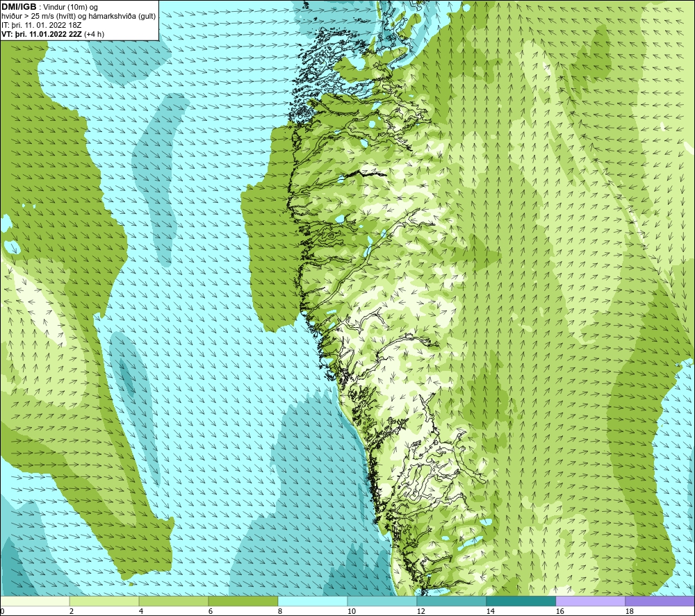Click the teal 12–14 m/s legend swatch

point(451,601)
